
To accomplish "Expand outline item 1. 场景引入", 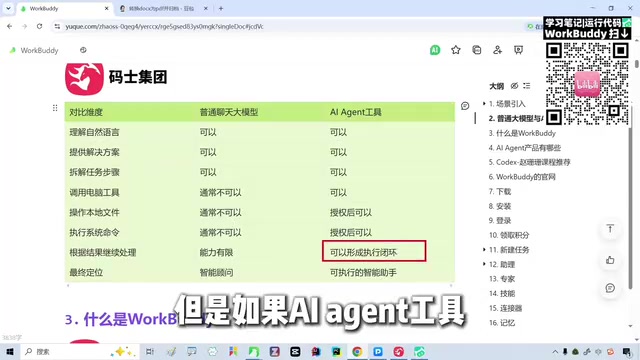I will tap(484, 104).
